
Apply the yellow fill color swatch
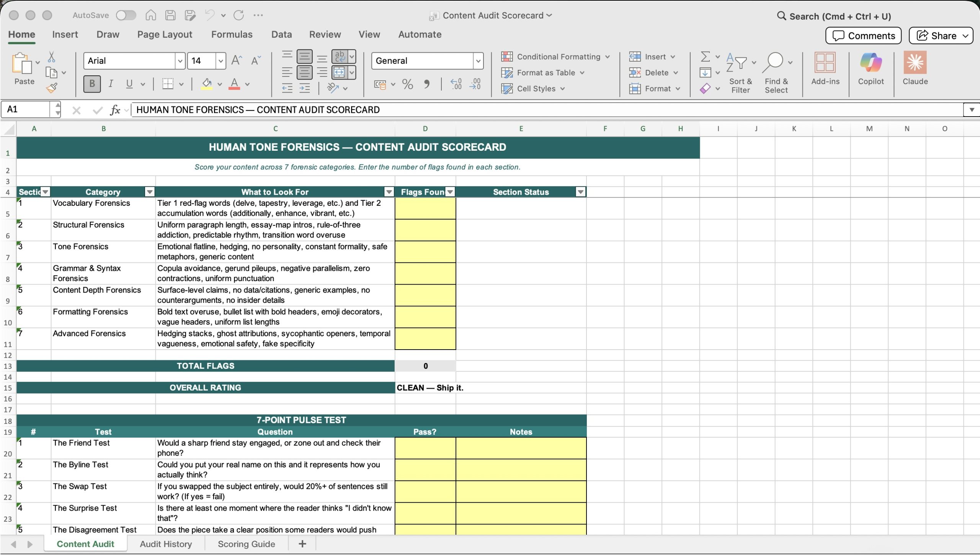[x=207, y=84]
